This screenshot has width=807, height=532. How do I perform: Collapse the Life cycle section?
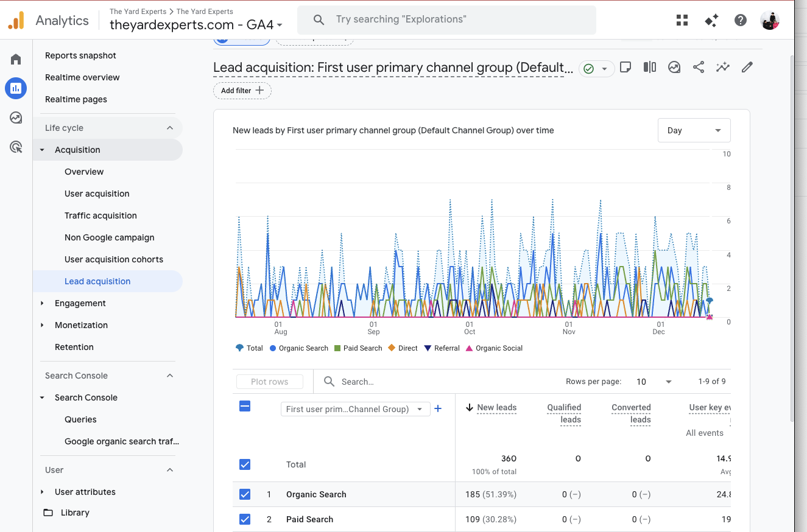171,127
